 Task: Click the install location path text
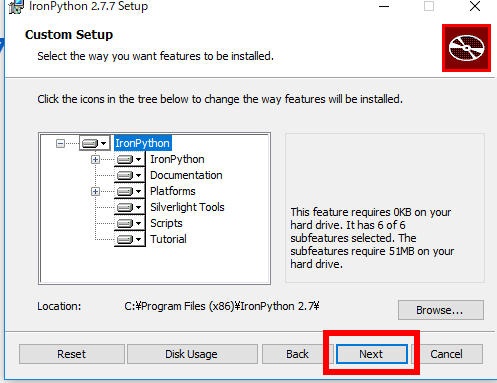pos(222,306)
